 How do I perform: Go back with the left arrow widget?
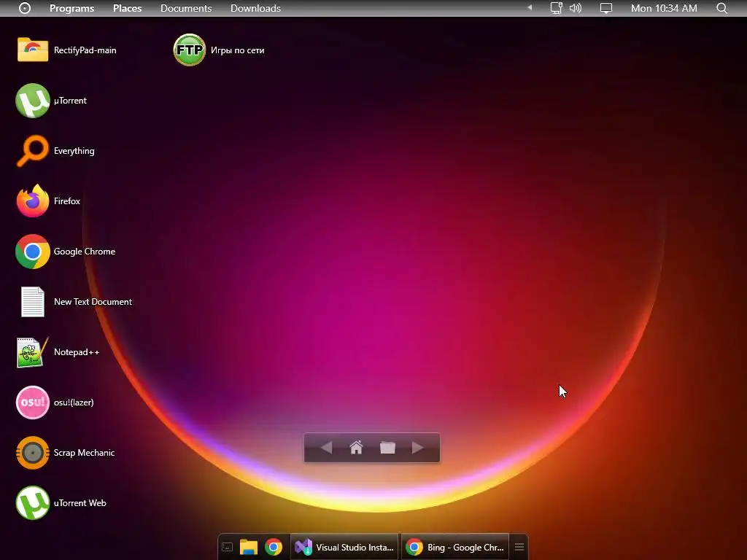point(326,448)
